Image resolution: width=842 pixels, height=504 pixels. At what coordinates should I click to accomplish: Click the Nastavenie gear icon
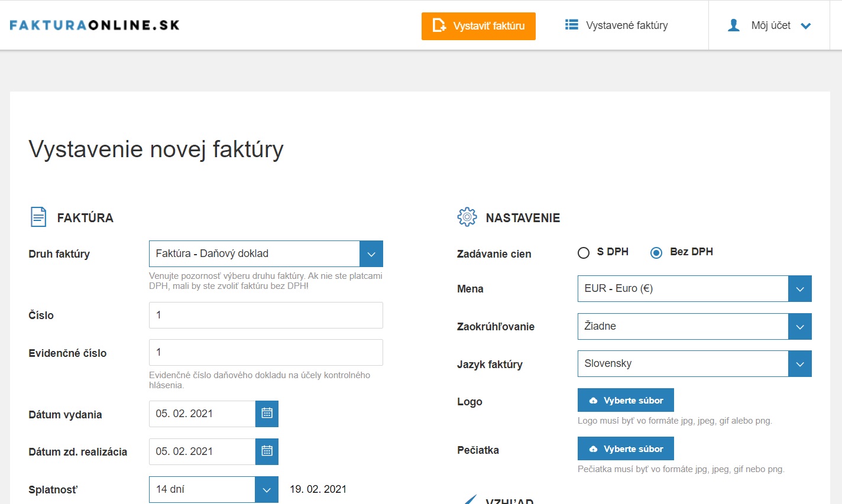(467, 217)
